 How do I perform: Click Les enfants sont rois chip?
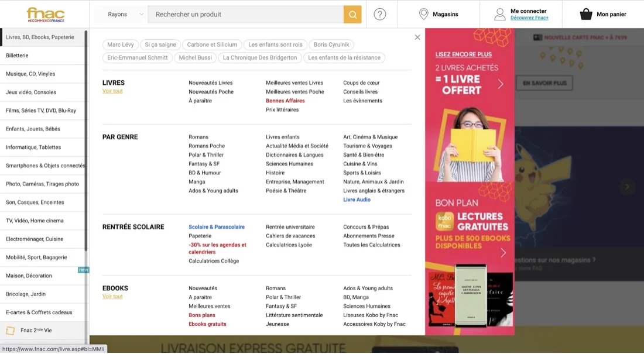(275, 45)
